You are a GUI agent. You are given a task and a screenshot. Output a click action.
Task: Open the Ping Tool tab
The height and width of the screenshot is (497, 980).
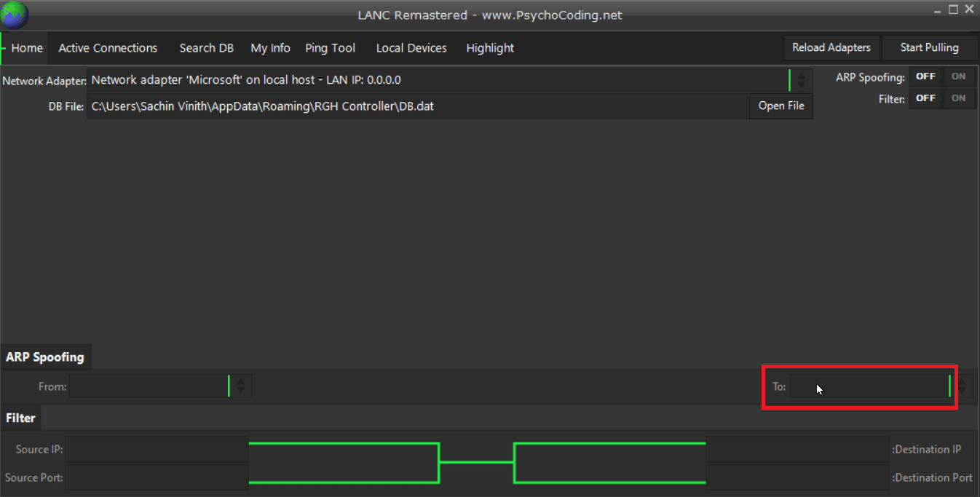pos(330,48)
